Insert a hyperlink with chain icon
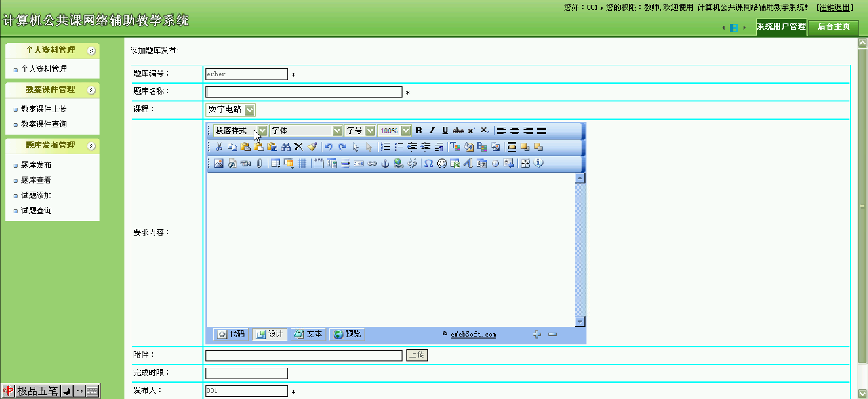This screenshot has height=399, width=868. (x=372, y=163)
